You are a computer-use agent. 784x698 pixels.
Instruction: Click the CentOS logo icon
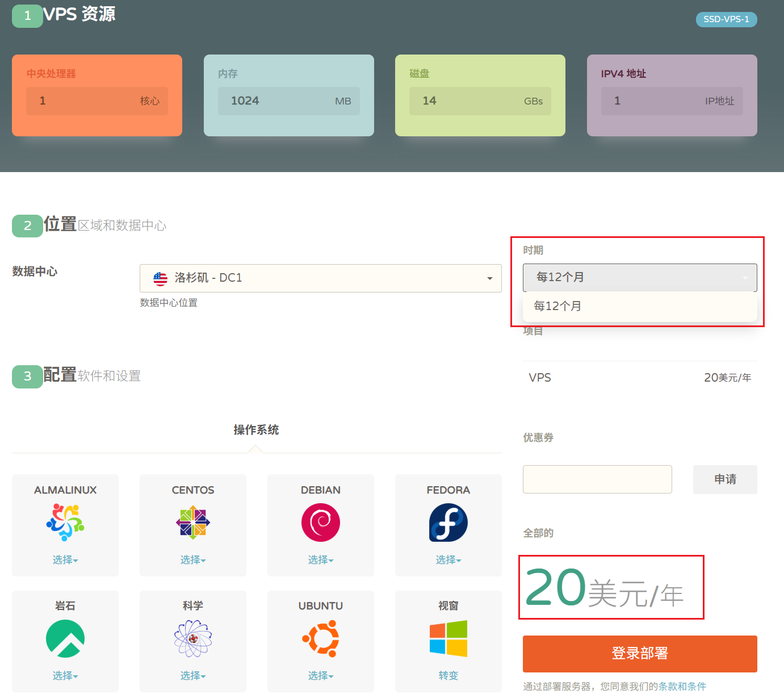[x=193, y=523]
